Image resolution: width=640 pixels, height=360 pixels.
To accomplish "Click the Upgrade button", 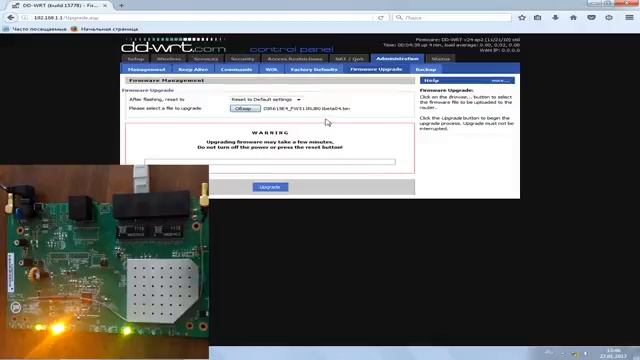I will coord(270,187).
